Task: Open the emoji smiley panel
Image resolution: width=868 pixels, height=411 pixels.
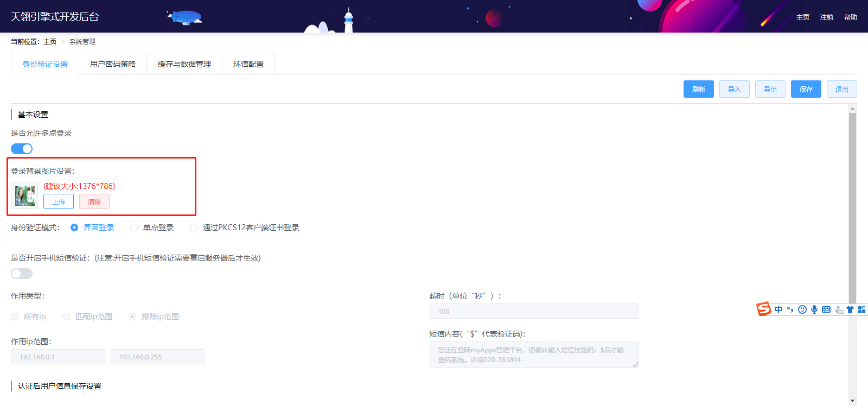Action: point(802,309)
